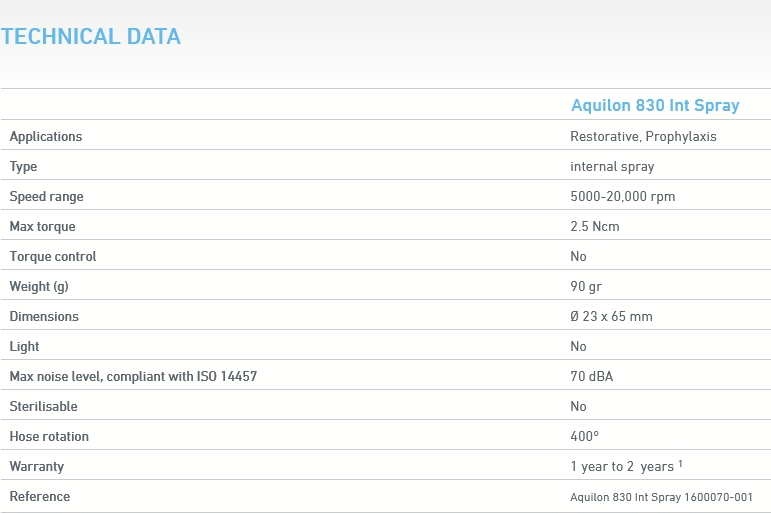Click the Sterilisable row label
This screenshot has height=514, width=771.
43,406
